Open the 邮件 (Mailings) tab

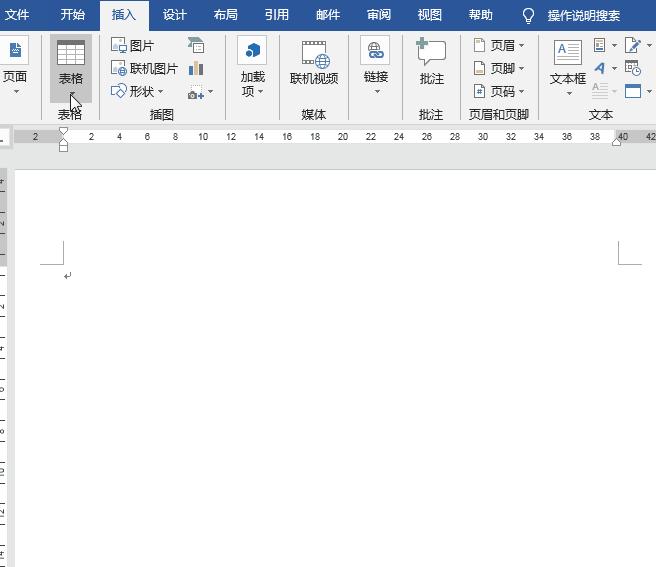click(x=328, y=15)
